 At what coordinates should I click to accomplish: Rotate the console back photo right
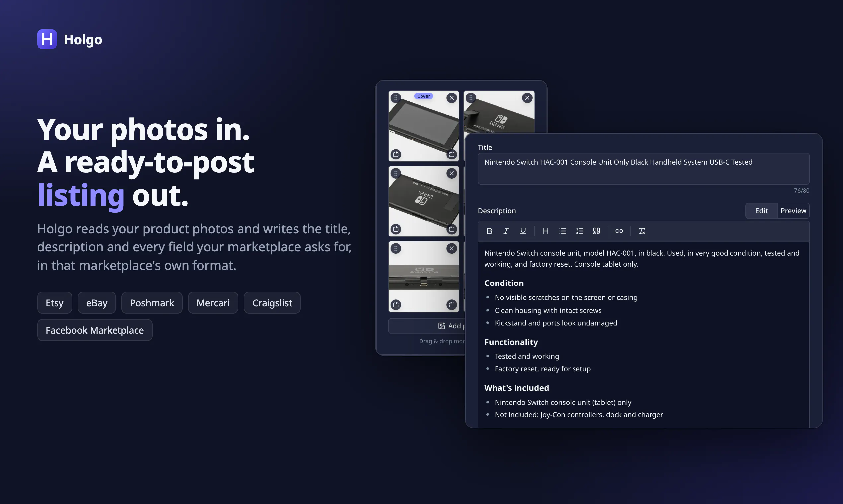click(452, 229)
